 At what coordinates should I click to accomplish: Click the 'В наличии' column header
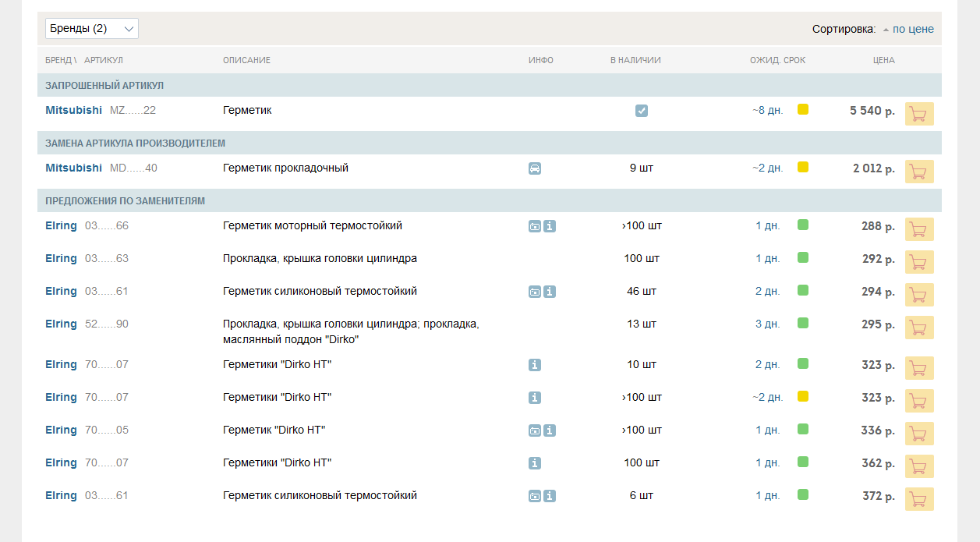pos(635,60)
